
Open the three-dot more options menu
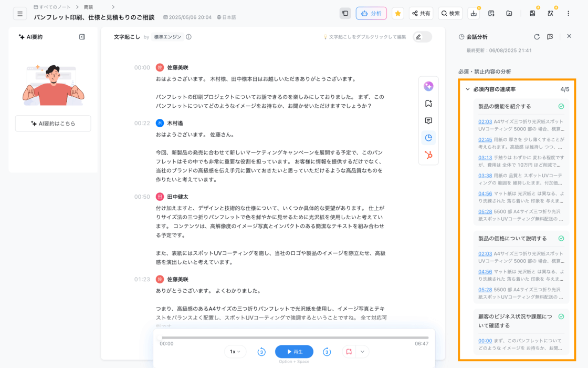coord(568,14)
